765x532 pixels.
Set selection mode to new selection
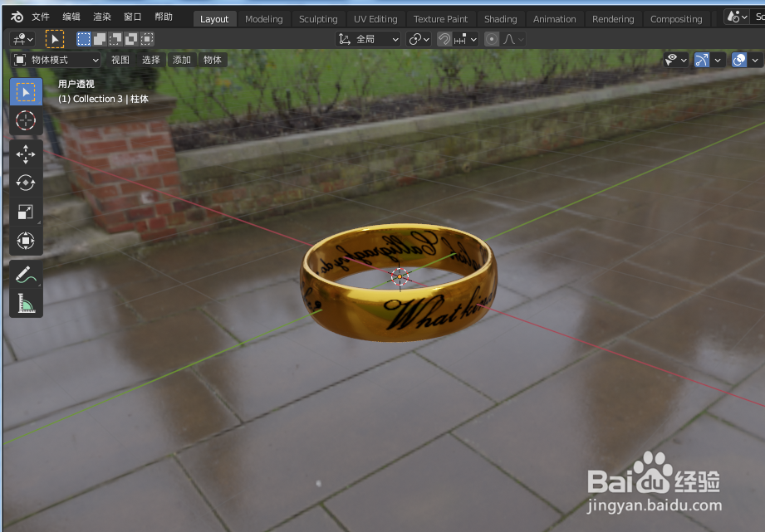[x=84, y=39]
